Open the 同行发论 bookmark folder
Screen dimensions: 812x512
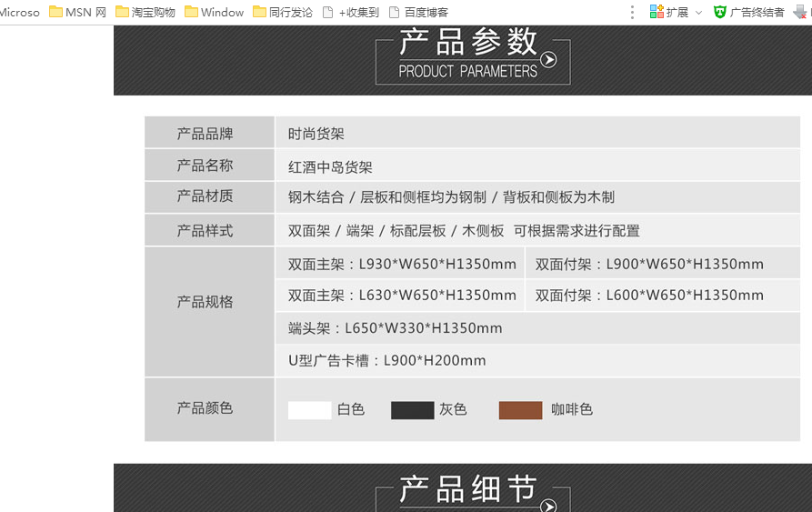(x=283, y=12)
